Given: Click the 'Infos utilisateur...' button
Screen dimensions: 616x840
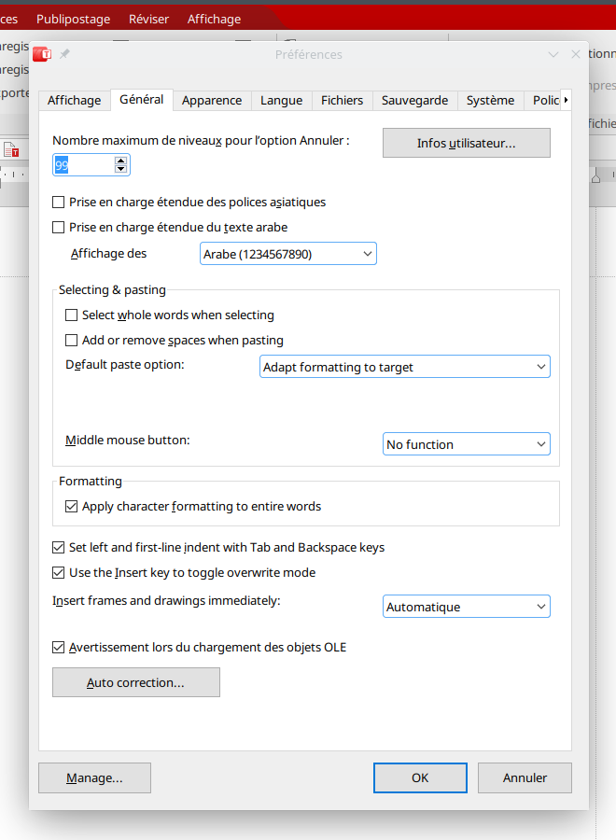Looking at the screenshot, I should [x=466, y=143].
